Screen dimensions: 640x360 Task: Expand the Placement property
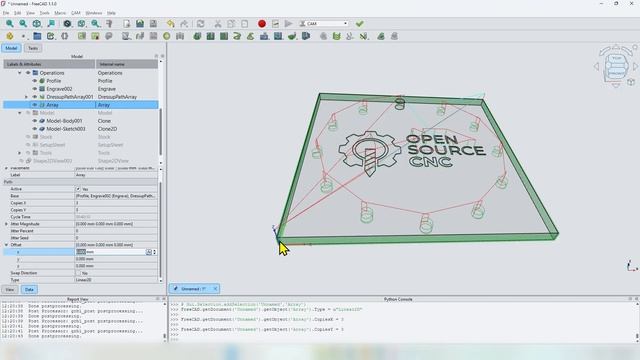tap(6, 168)
